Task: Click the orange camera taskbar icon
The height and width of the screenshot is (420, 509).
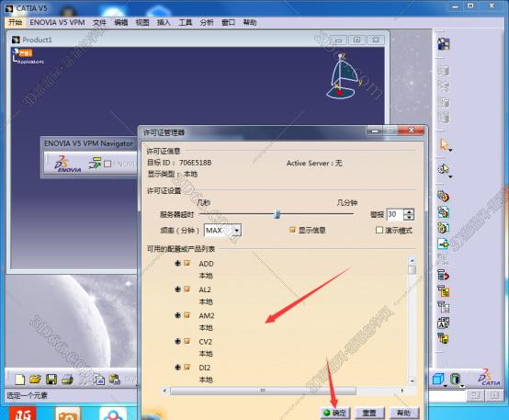Action: [67, 414]
